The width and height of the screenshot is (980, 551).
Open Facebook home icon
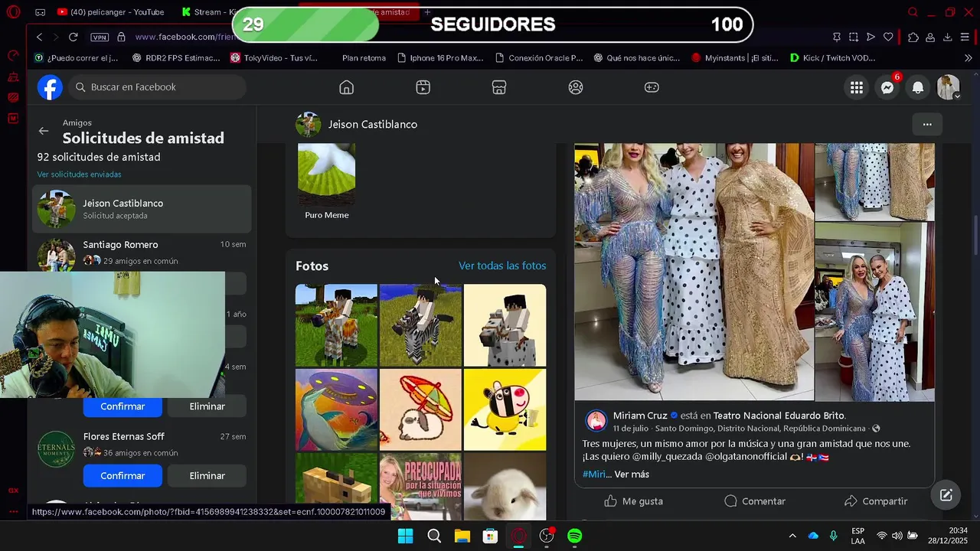click(346, 87)
